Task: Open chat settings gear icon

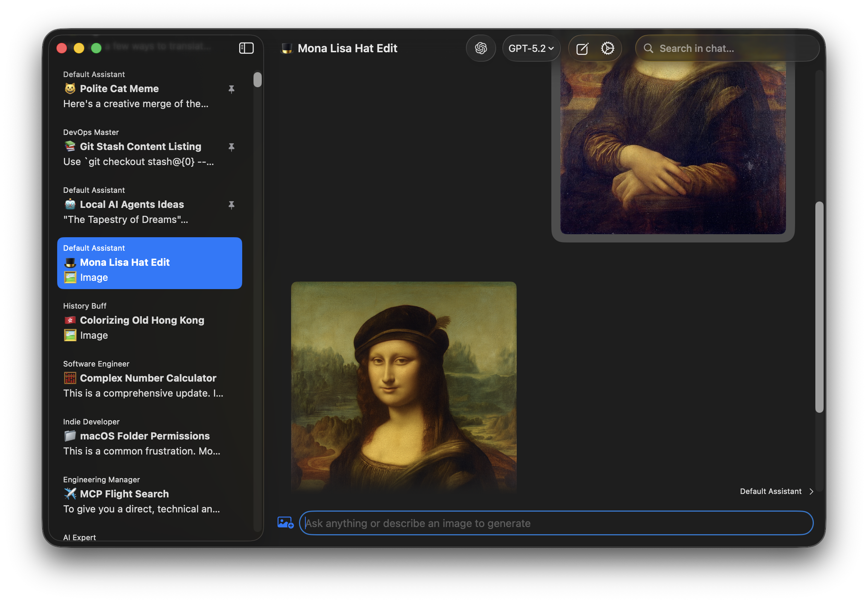Action: [607, 48]
